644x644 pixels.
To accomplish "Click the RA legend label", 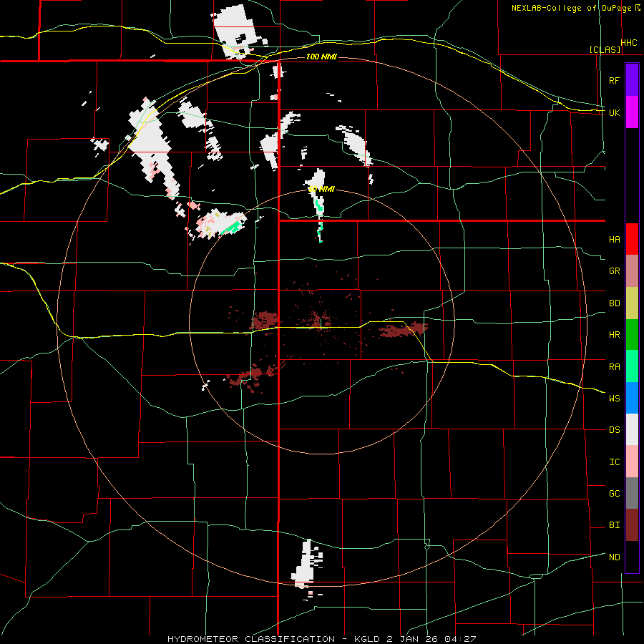I will 614,367.
